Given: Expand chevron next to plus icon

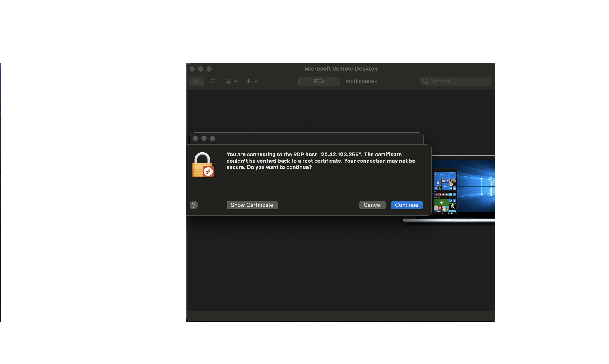Looking at the screenshot, I should pos(256,82).
